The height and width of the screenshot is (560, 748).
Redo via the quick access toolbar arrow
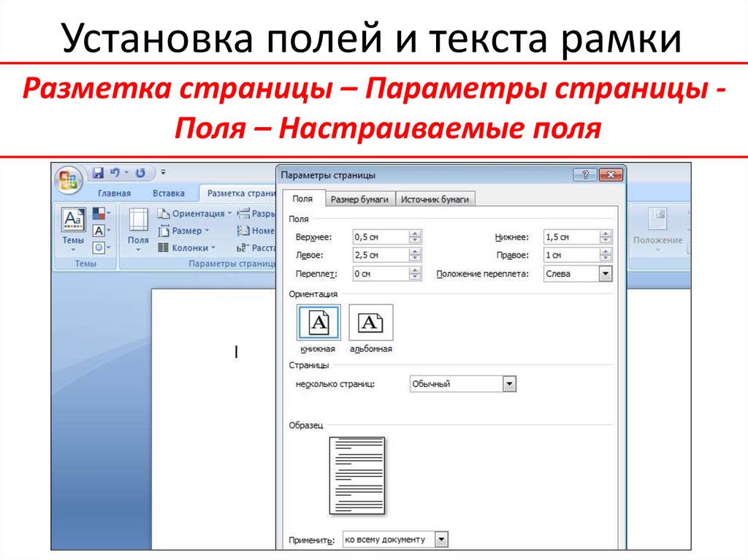pyautogui.click(x=140, y=173)
